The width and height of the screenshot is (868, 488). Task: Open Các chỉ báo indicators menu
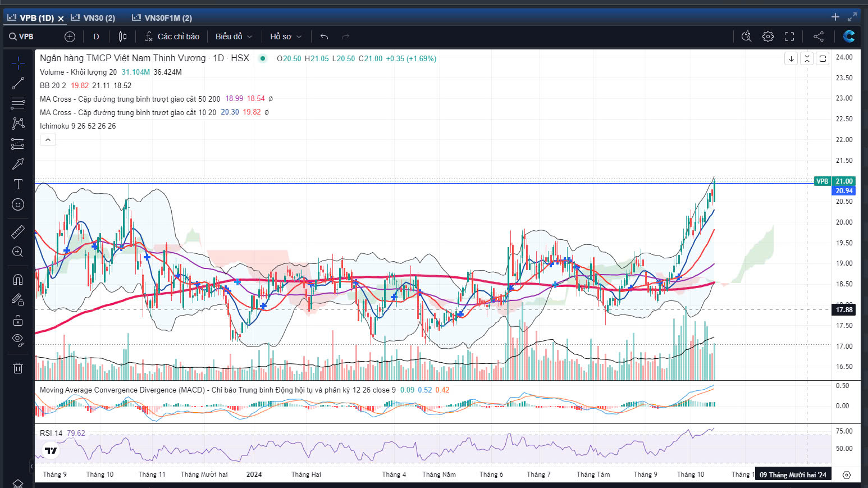coord(172,37)
